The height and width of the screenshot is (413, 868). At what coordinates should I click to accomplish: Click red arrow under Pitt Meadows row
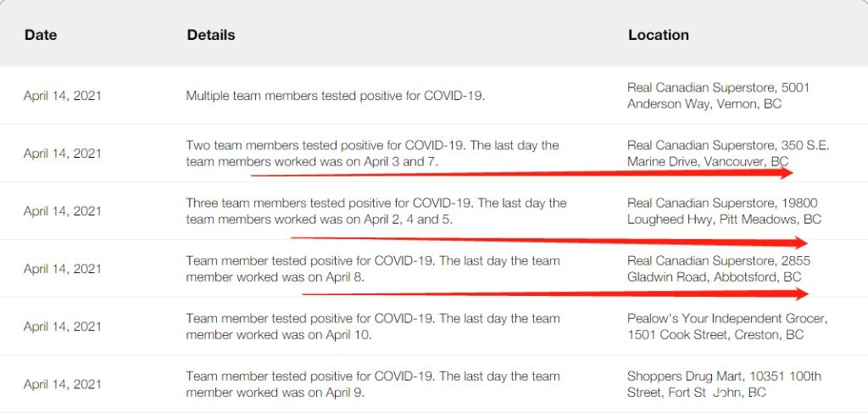click(x=549, y=242)
